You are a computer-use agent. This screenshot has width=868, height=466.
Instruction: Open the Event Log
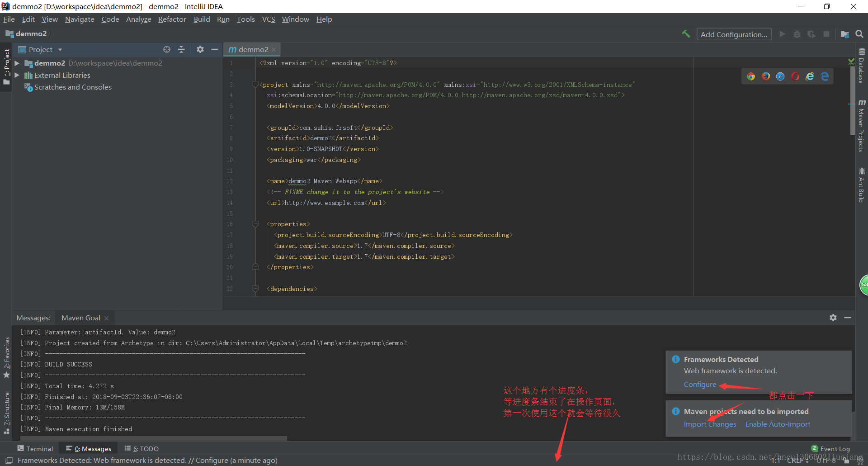coord(831,448)
